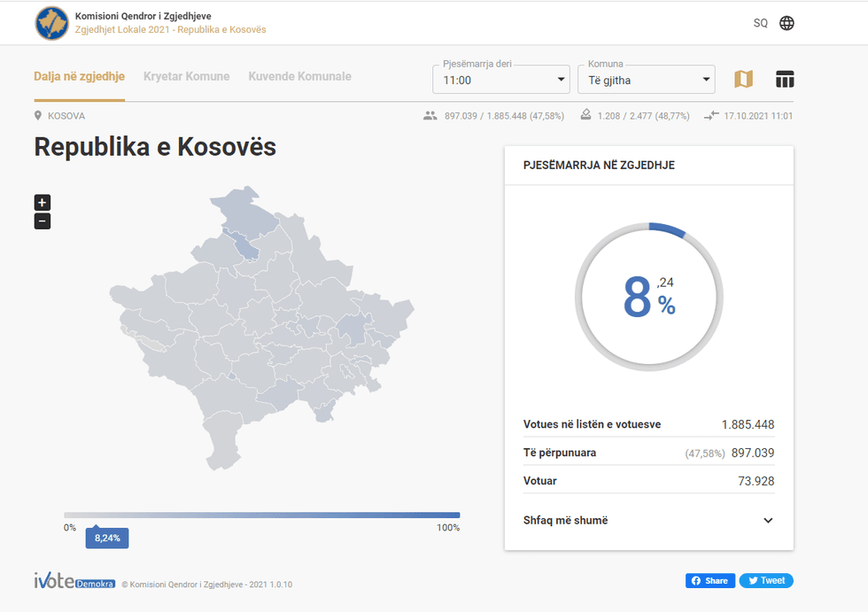Select the Dalja në zgjedhje tab
Viewport: 868px width, 612px height.
(x=79, y=76)
